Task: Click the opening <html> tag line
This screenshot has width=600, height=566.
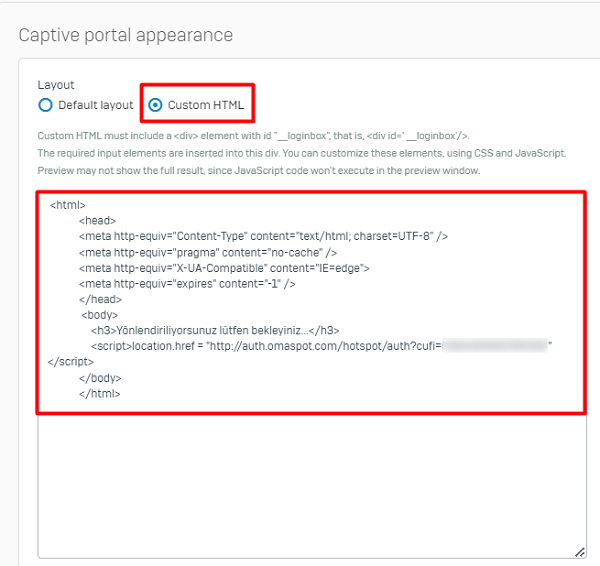Action: point(67,205)
